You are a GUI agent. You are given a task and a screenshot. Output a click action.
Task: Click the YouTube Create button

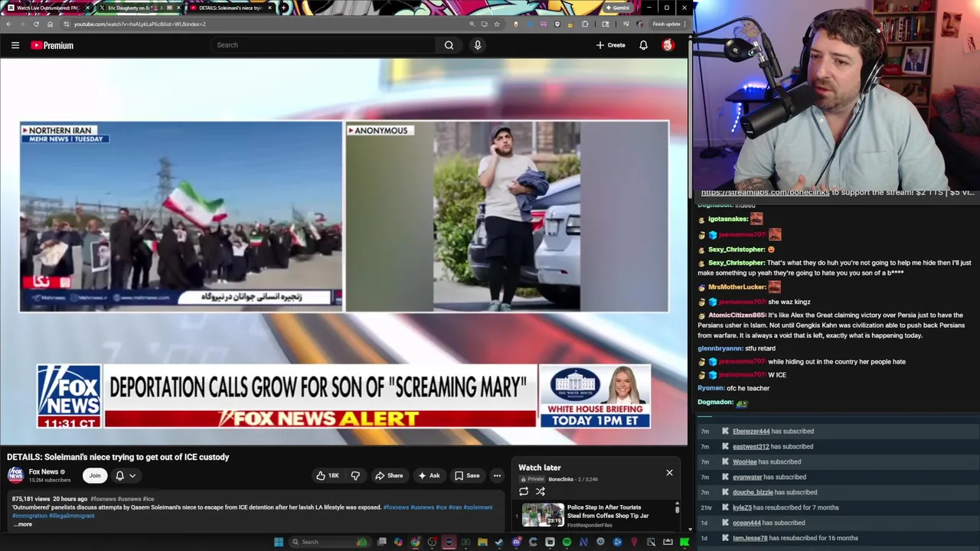[x=611, y=45]
